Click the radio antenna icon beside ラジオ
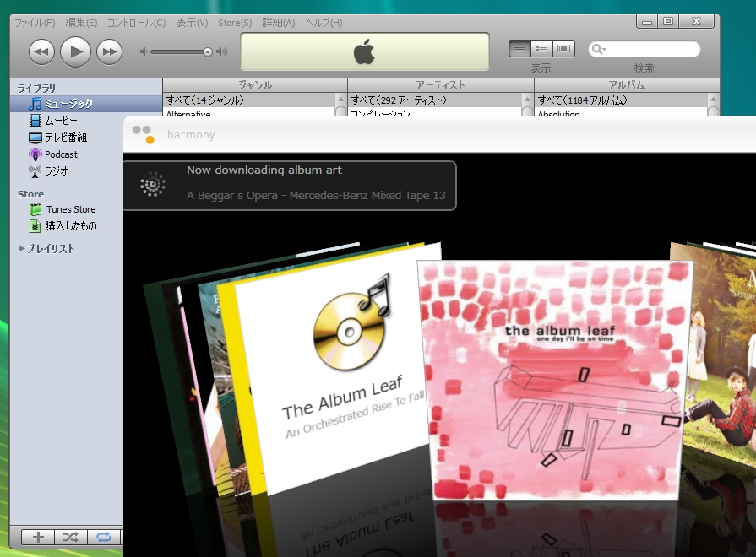The width and height of the screenshot is (756, 557). (35, 171)
